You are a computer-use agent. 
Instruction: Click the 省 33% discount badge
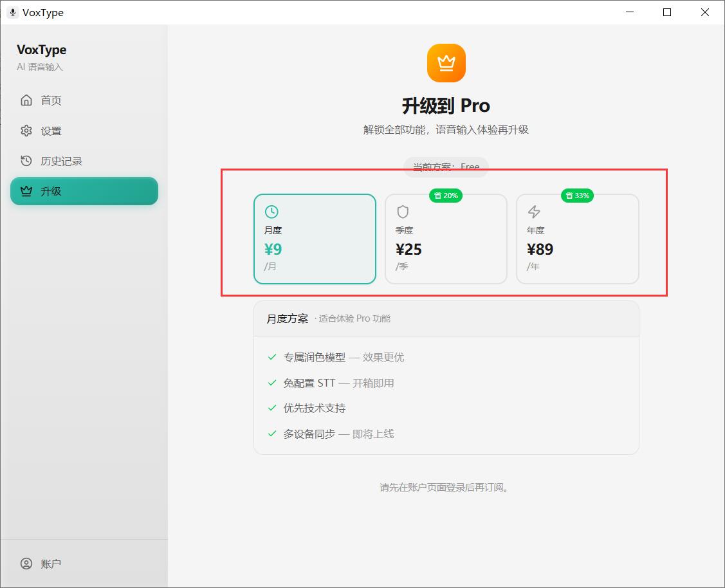point(578,196)
